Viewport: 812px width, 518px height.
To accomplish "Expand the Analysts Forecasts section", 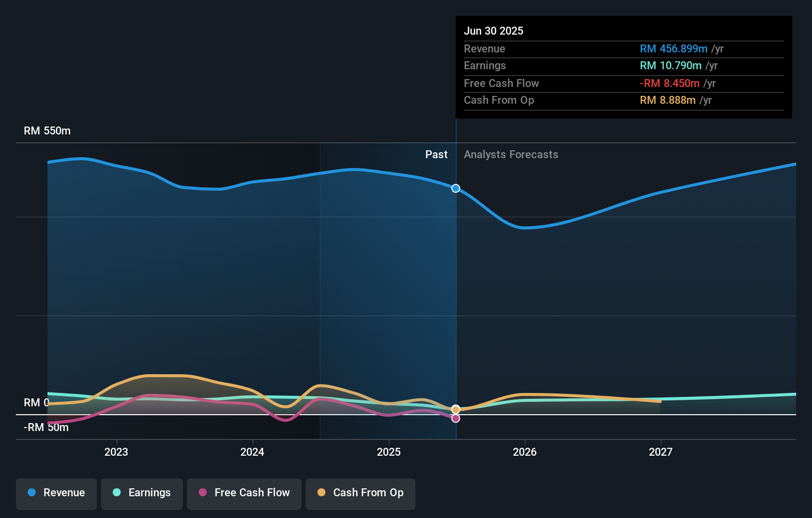I will coord(511,155).
